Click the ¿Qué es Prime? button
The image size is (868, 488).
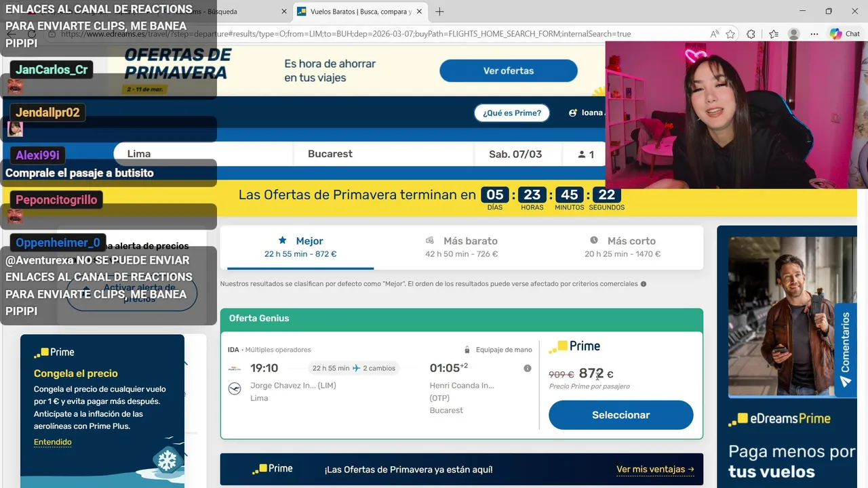(x=512, y=113)
